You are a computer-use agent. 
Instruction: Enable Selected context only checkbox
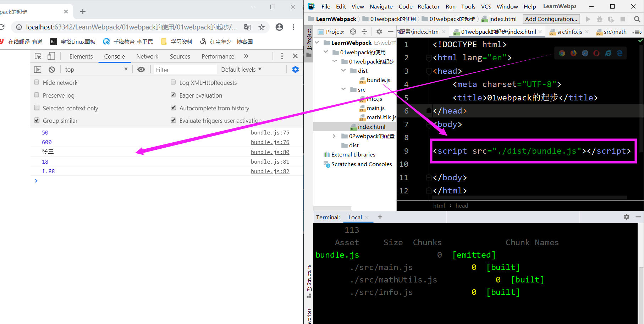pyautogui.click(x=37, y=108)
